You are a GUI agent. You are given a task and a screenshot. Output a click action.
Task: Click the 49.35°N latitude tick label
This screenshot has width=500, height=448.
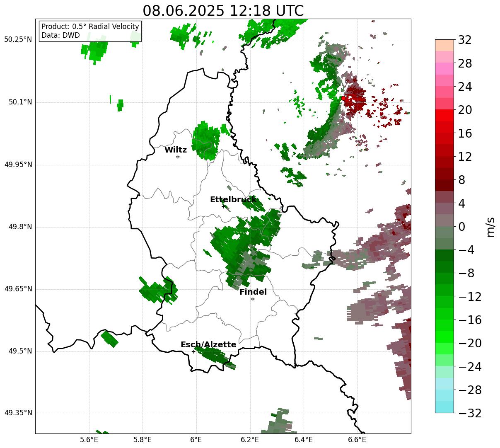18,413
